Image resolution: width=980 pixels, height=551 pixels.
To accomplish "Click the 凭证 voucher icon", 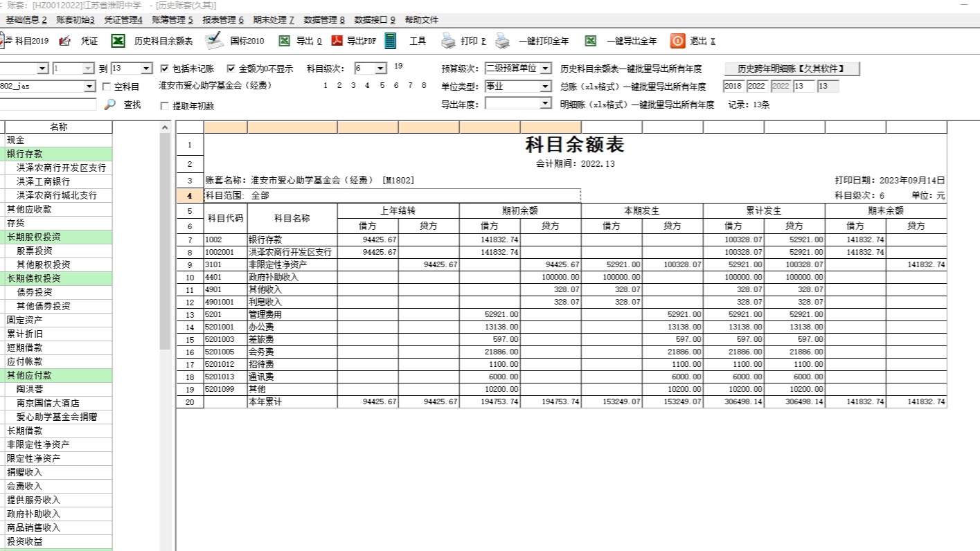I will (x=65, y=42).
